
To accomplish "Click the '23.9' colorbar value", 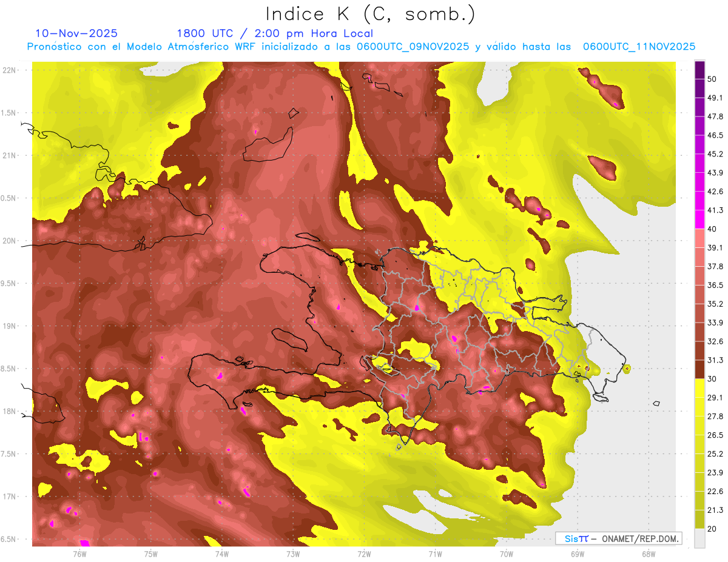I will [x=715, y=473].
